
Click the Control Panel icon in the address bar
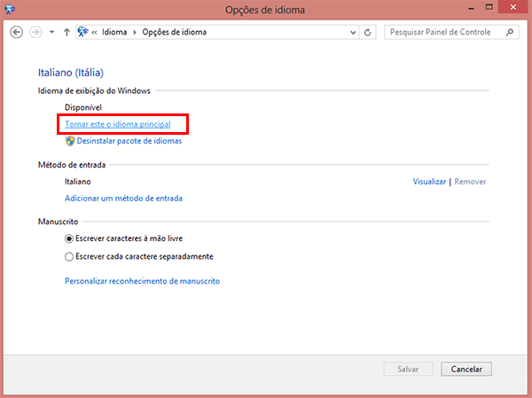[x=82, y=32]
